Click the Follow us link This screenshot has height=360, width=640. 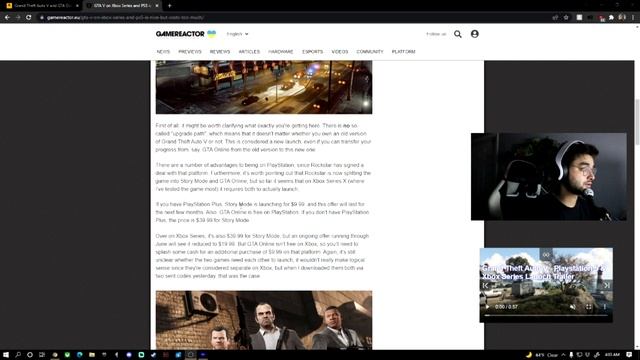(436, 34)
